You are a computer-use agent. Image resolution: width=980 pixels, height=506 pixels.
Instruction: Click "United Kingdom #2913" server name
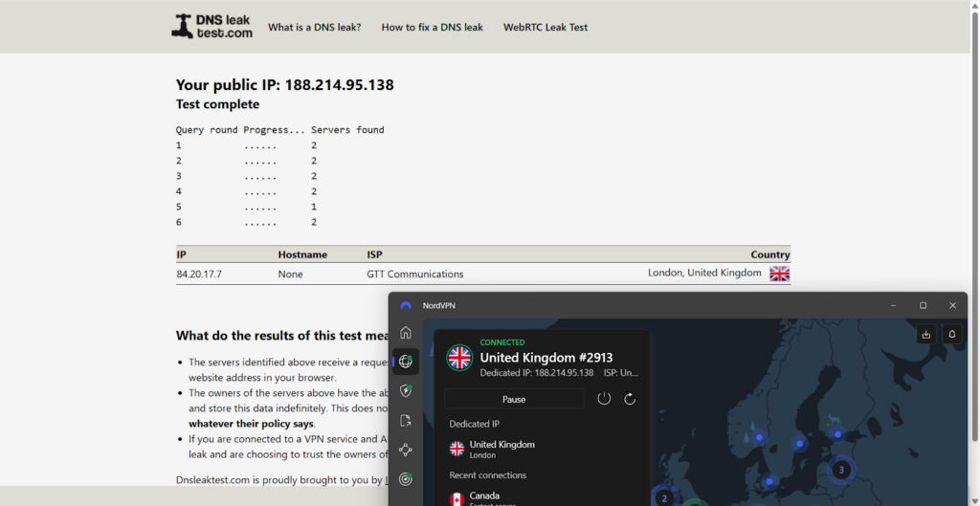point(546,358)
